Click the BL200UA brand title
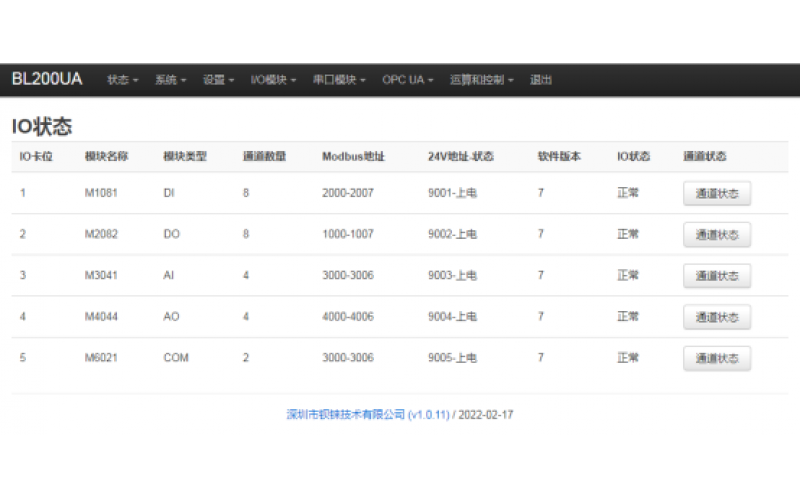The width and height of the screenshot is (800, 500). pyautogui.click(x=46, y=79)
